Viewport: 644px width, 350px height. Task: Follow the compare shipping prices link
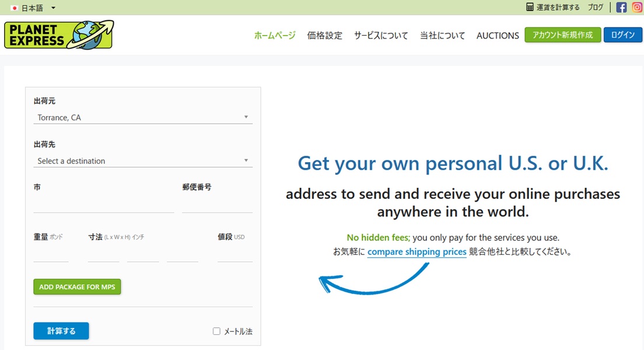pyautogui.click(x=416, y=252)
